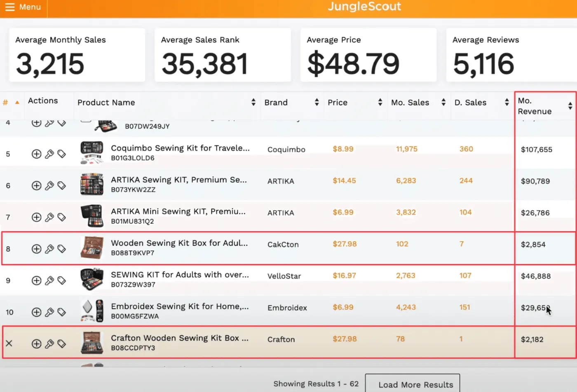Click key icon on Crafton row
The height and width of the screenshot is (392, 577).
click(49, 344)
